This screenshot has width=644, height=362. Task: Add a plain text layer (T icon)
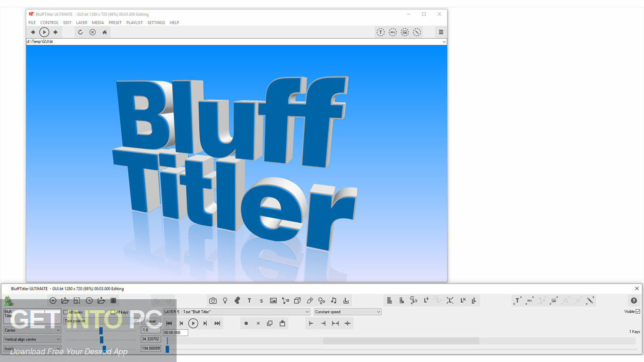[x=249, y=301]
